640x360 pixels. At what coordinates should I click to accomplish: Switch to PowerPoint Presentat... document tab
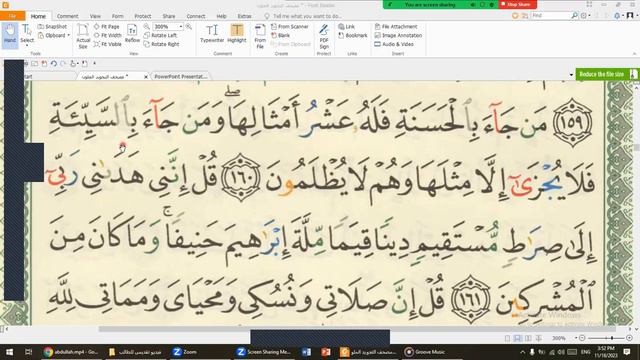[x=180, y=76]
